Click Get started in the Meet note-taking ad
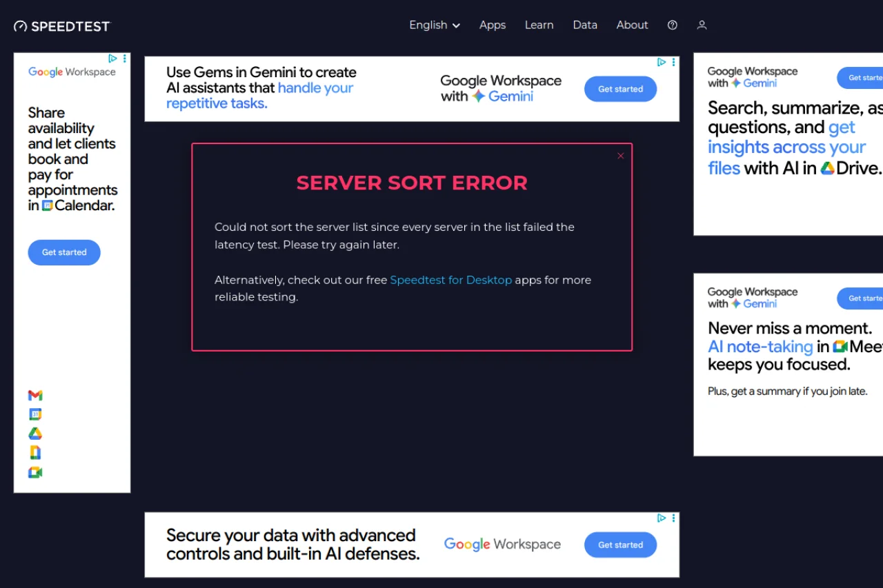Image resolution: width=883 pixels, height=588 pixels. (x=860, y=298)
